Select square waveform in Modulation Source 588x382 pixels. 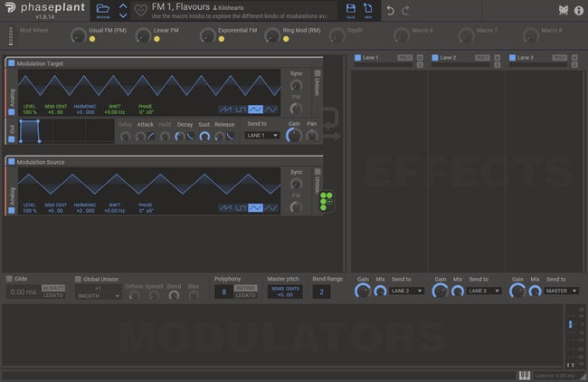(x=240, y=208)
